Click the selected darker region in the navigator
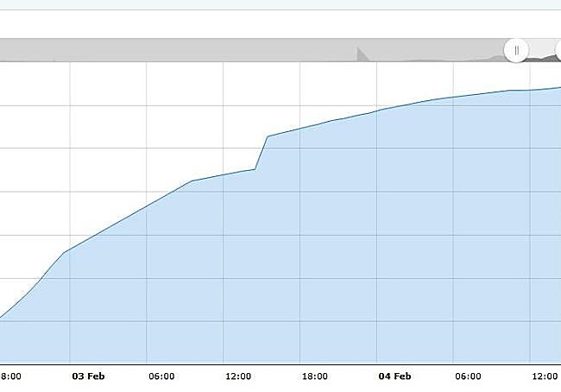561x392 pixels. coord(539,57)
